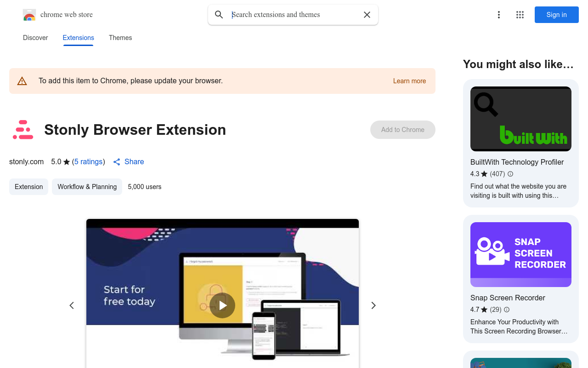Open the Snap Screen Recorder title
The width and height of the screenshot is (588, 368).
(x=508, y=298)
